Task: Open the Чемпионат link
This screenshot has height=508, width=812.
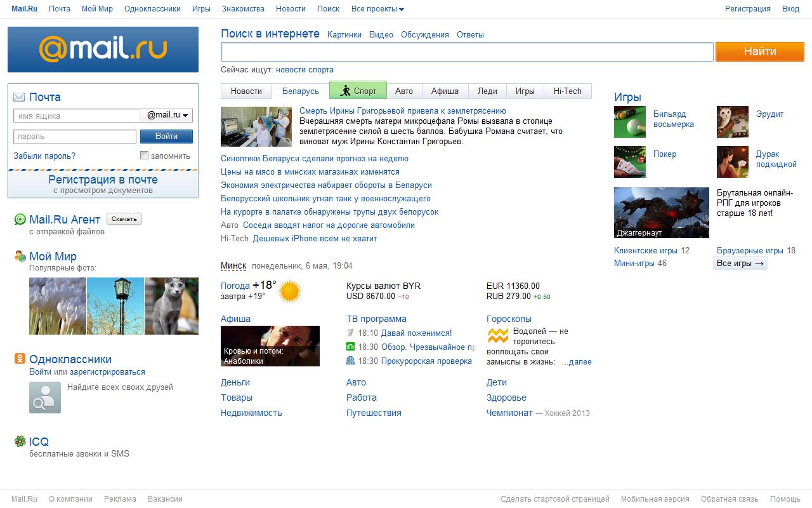Action: [509, 413]
